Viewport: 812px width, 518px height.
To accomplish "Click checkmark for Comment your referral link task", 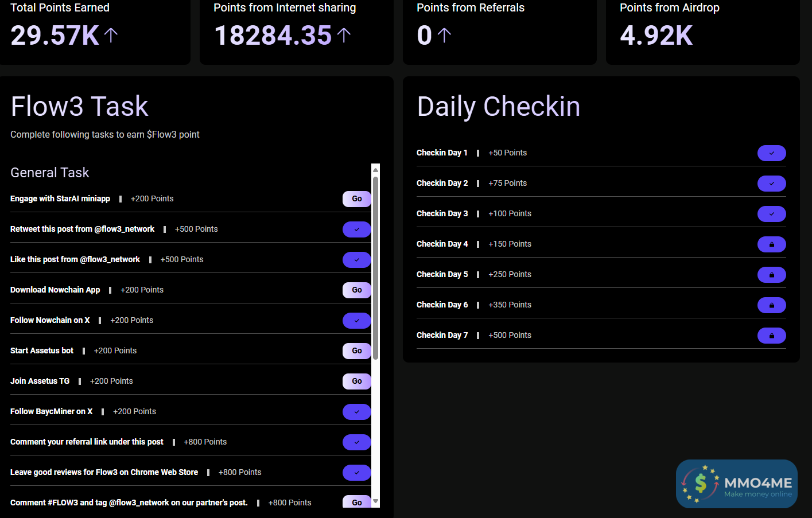I will click(x=357, y=442).
